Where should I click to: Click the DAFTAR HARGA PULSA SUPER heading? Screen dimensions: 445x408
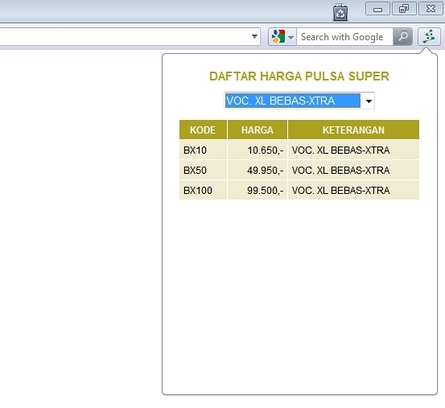[299, 76]
